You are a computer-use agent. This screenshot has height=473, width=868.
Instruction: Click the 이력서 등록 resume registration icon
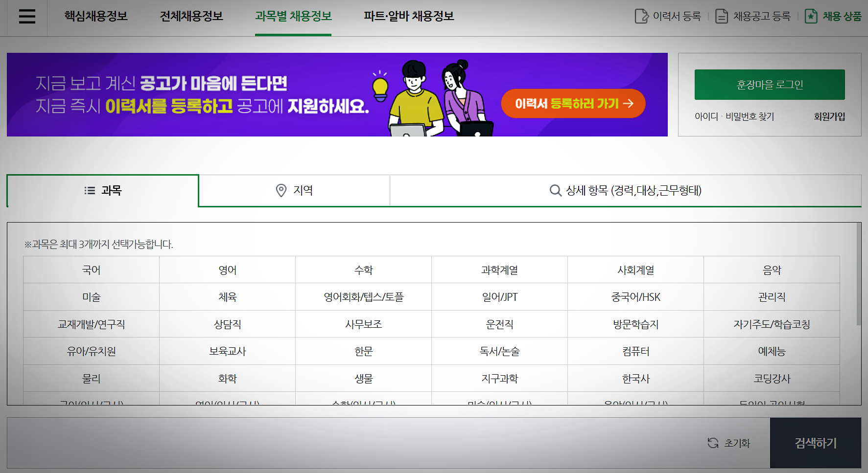click(643, 16)
